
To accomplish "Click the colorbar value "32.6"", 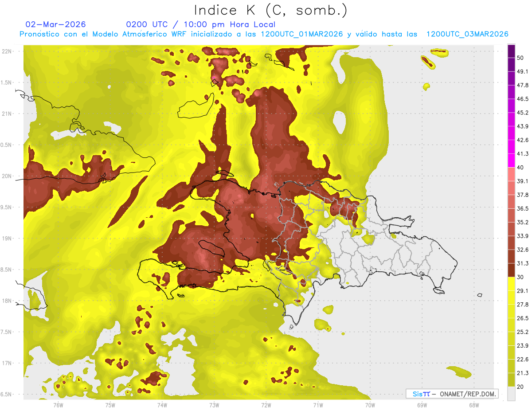I will point(523,250).
